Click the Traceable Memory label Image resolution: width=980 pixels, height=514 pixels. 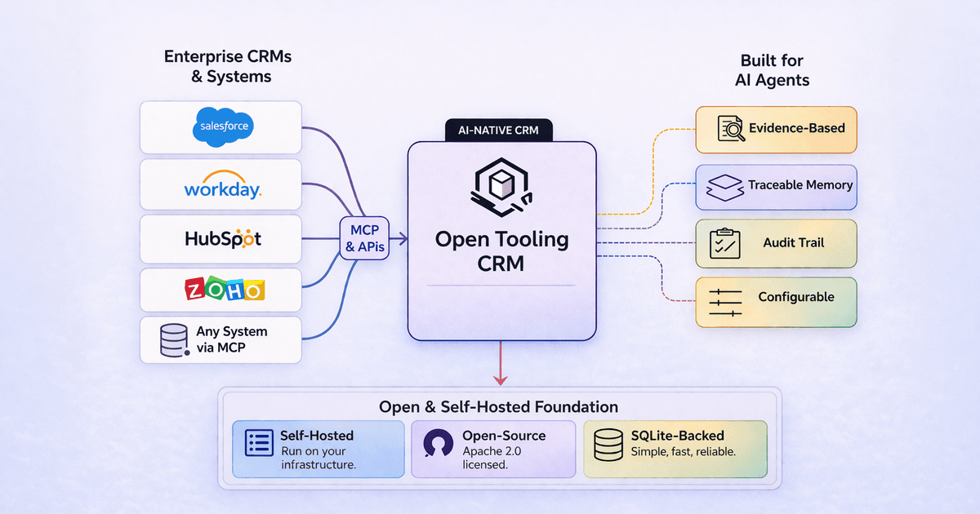pos(800,185)
